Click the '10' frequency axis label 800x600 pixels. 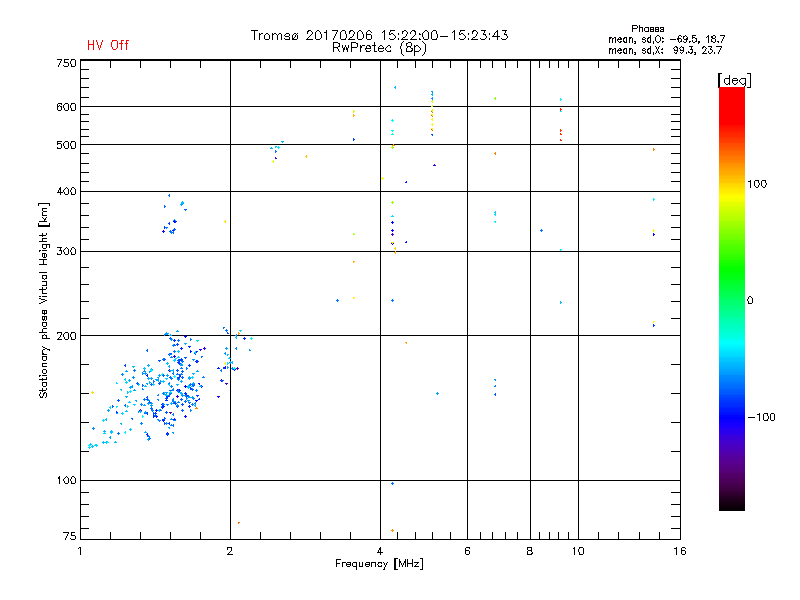point(578,551)
